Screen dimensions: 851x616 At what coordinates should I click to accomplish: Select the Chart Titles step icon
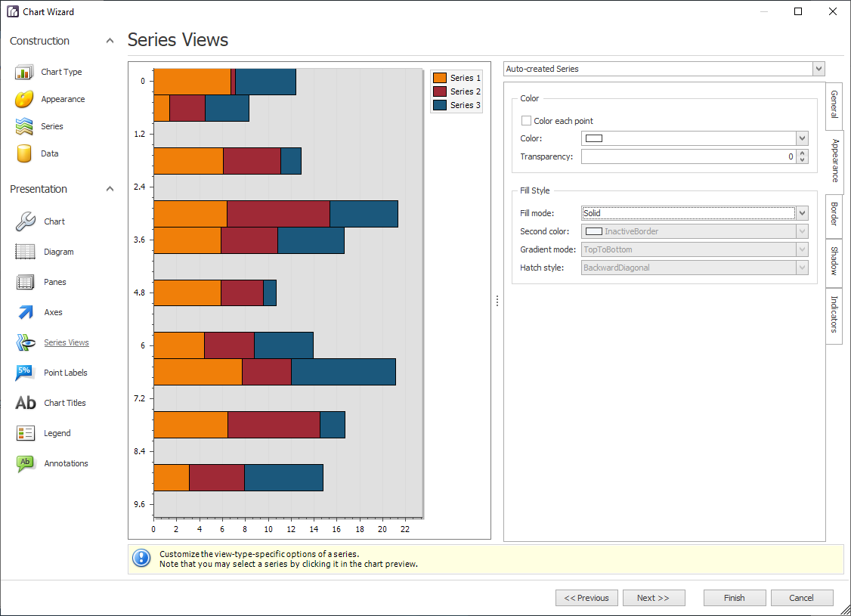[x=25, y=402]
